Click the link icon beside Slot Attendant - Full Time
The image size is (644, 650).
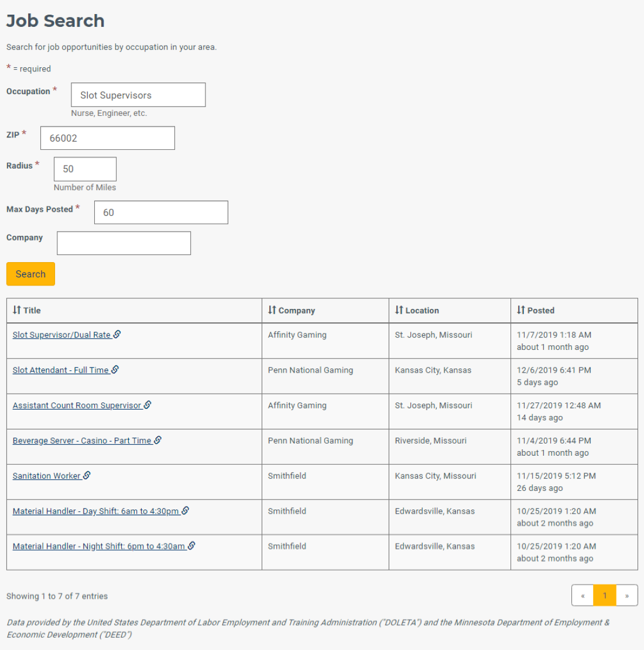pyautogui.click(x=115, y=369)
